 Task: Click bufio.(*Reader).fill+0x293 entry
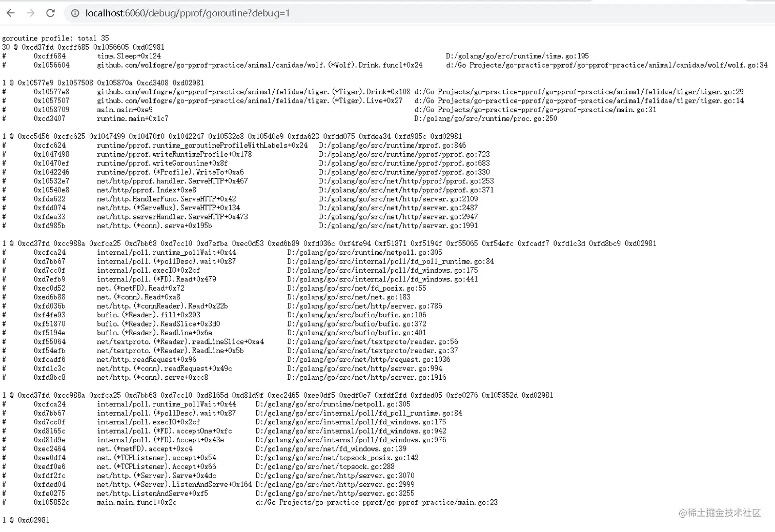(149, 315)
